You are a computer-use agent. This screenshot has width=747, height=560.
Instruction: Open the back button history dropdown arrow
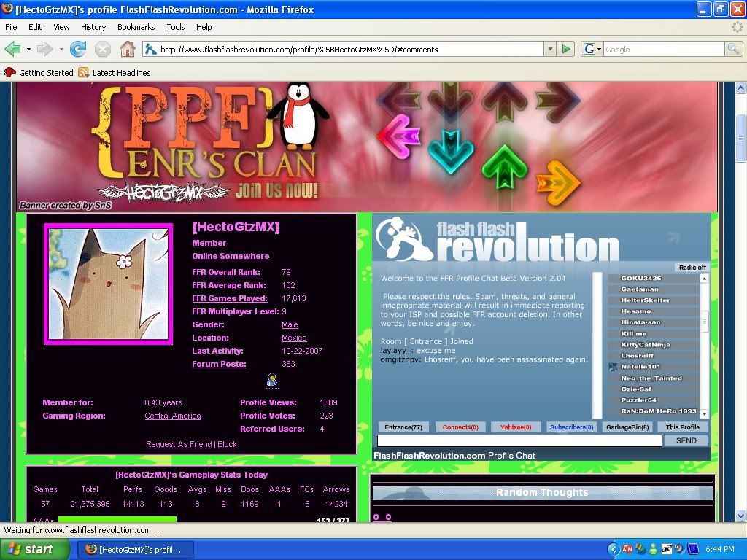click(28, 50)
